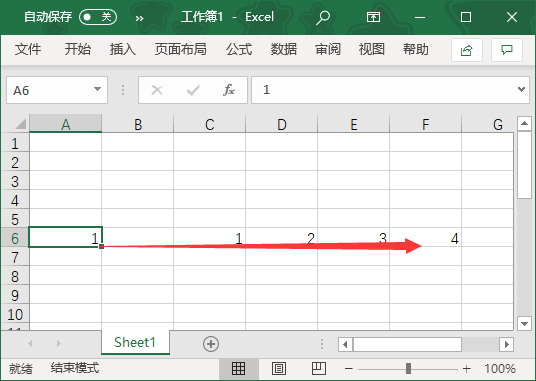Select column F header
This screenshot has height=381, width=536.
(426, 124)
